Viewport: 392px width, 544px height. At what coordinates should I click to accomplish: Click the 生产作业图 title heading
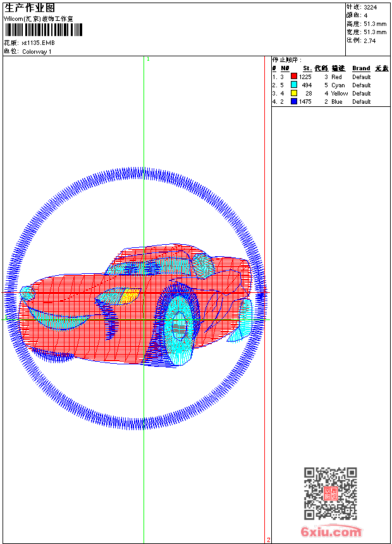coord(30,8)
